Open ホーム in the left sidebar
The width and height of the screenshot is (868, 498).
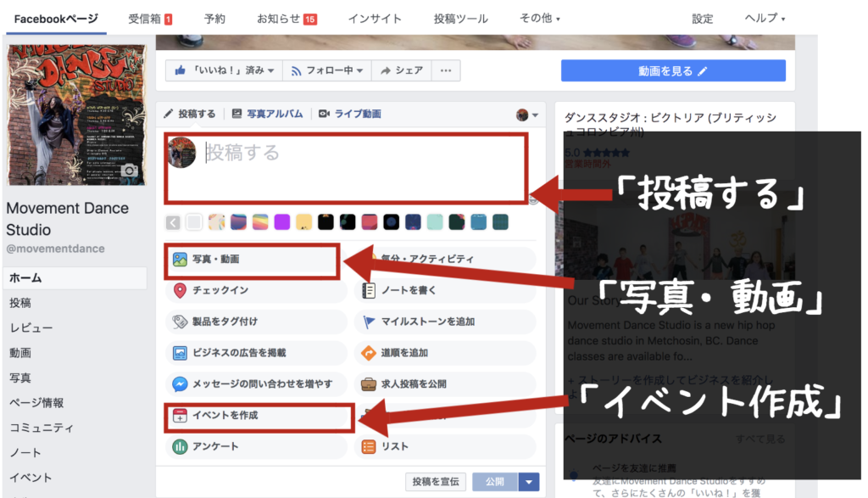pos(75,278)
